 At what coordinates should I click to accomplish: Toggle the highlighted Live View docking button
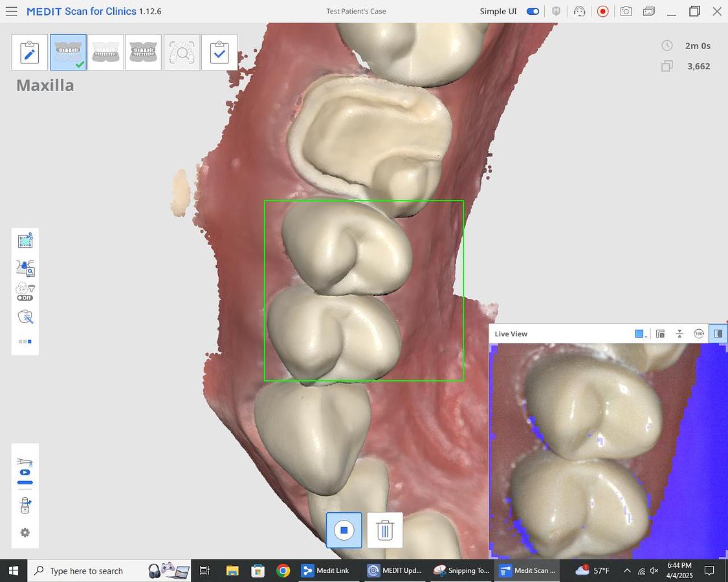[718, 334]
